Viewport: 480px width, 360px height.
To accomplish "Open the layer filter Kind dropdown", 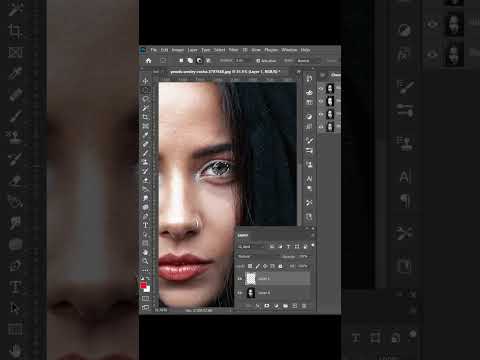I will 251,247.
